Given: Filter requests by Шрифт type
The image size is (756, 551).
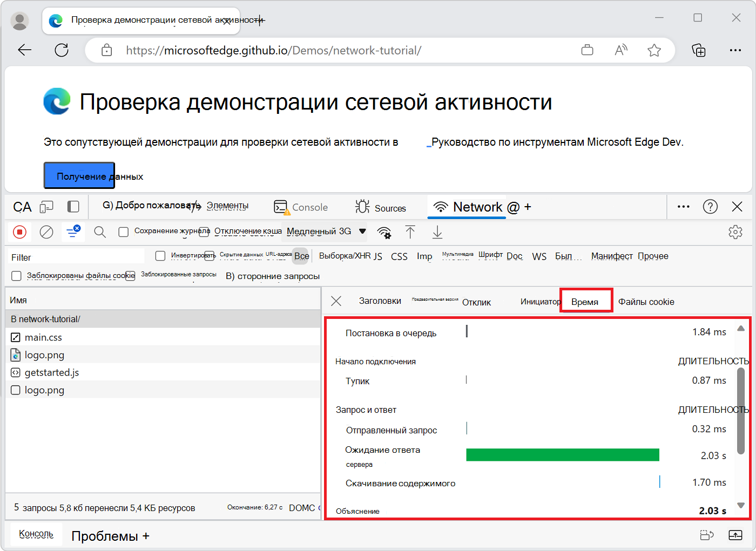Looking at the screenshot, I should pos(490,255).
